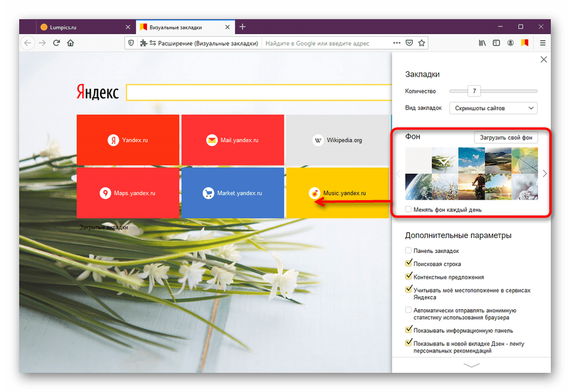The height and width of the screenshot is (392, 570).
Task: Close the Визуальные закладки tab
Action: click(227, 27)
